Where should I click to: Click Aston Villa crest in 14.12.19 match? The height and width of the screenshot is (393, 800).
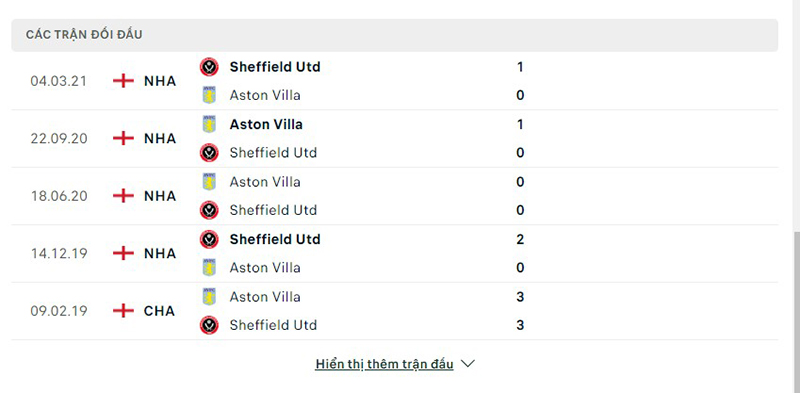coord(209,267)
